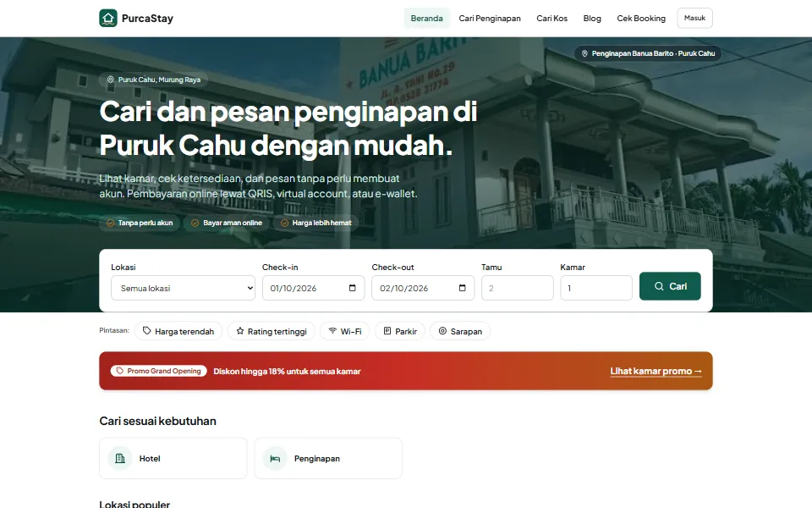Image resolution: width=812 pixels, height=508 pixels.
Task: Filter by Sarapan shortcut chip
Action: click(460, 331)
